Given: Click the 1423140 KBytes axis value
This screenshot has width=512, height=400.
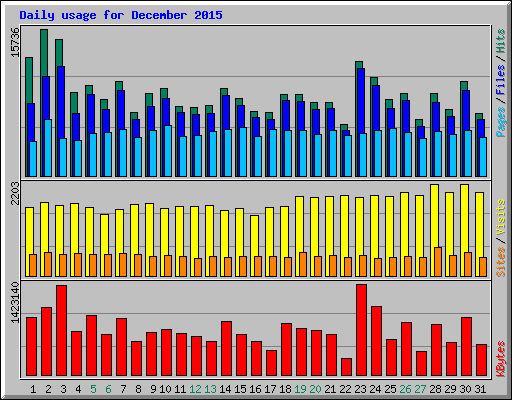Looking at the screenshot, I should click(15, 303).
